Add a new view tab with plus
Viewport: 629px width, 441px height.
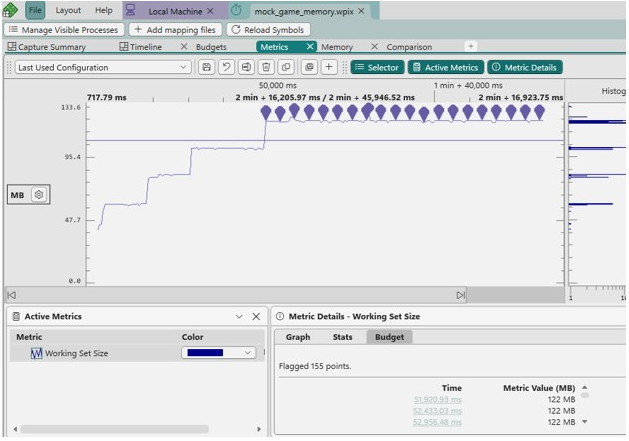pos(471,47)
